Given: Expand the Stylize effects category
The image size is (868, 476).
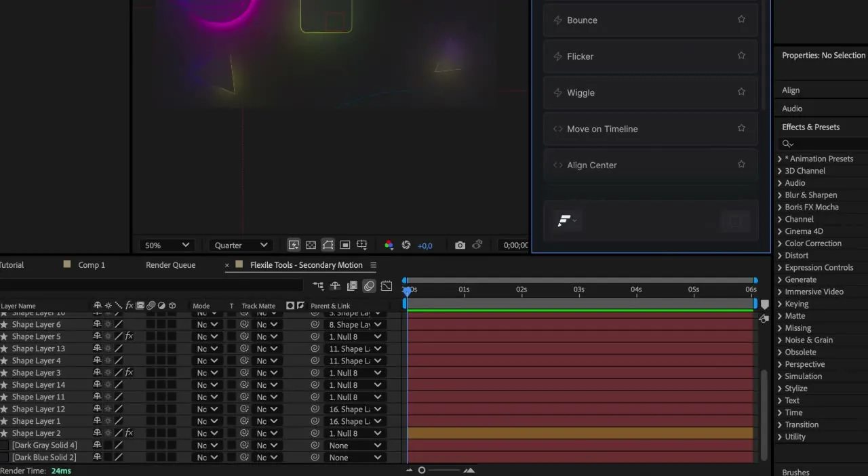Looking at the screenshot, I should click(x=780, y=389).
